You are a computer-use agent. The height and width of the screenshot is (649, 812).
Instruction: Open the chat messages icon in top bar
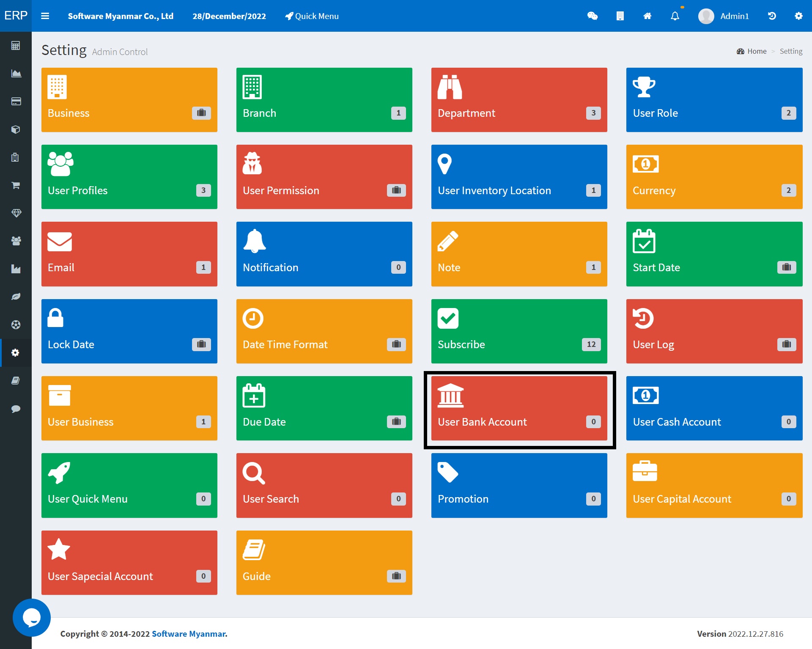(593, 16)
